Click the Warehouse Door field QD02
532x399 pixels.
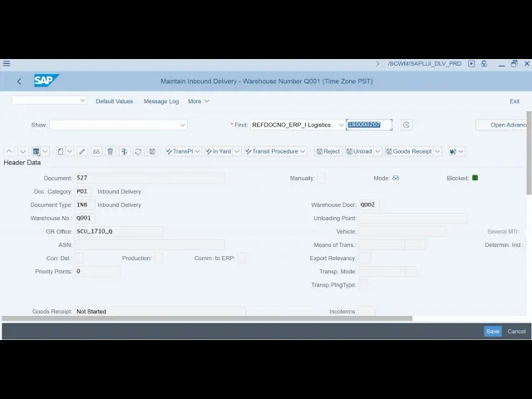(x=369, y=205)
